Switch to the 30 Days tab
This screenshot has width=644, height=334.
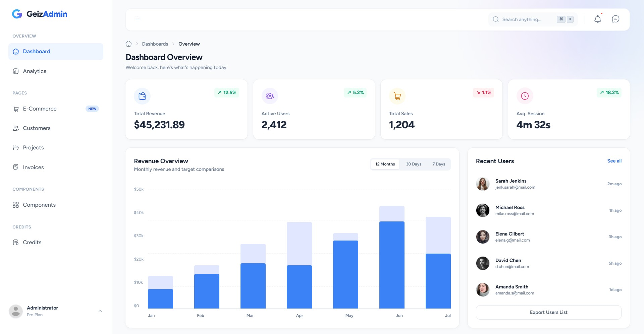413,164
